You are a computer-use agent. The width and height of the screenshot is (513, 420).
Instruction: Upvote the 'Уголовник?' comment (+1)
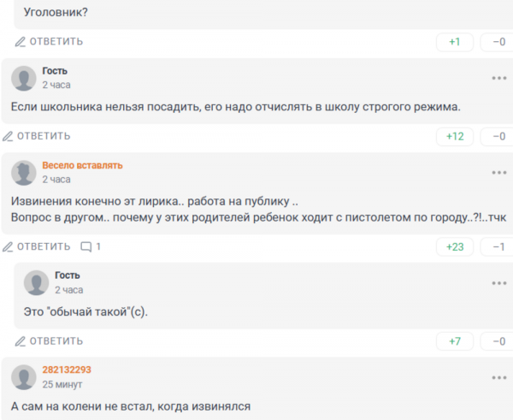(454, 42)
